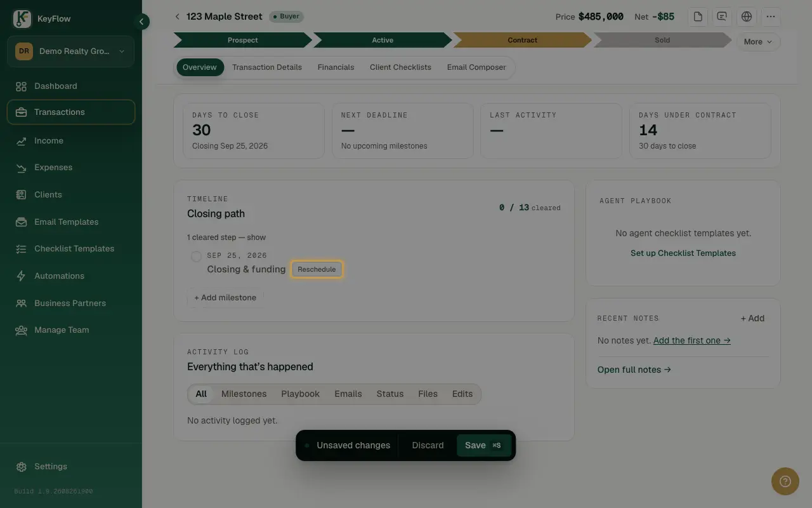Filter activity log by Emails
Screen dimensions: 812x508
click(x=348, y=394)
